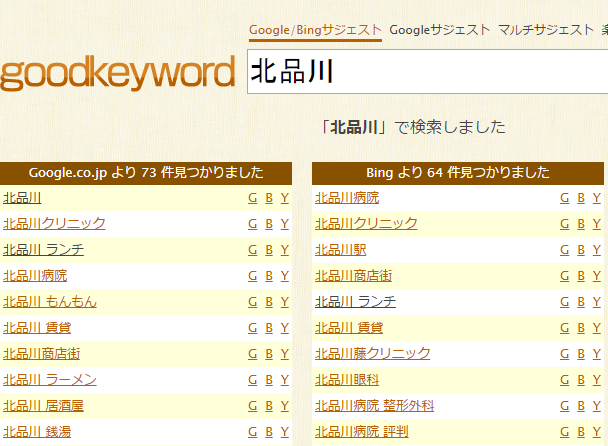Click G for Google-column 北品川クリニック row

[252, 224]
